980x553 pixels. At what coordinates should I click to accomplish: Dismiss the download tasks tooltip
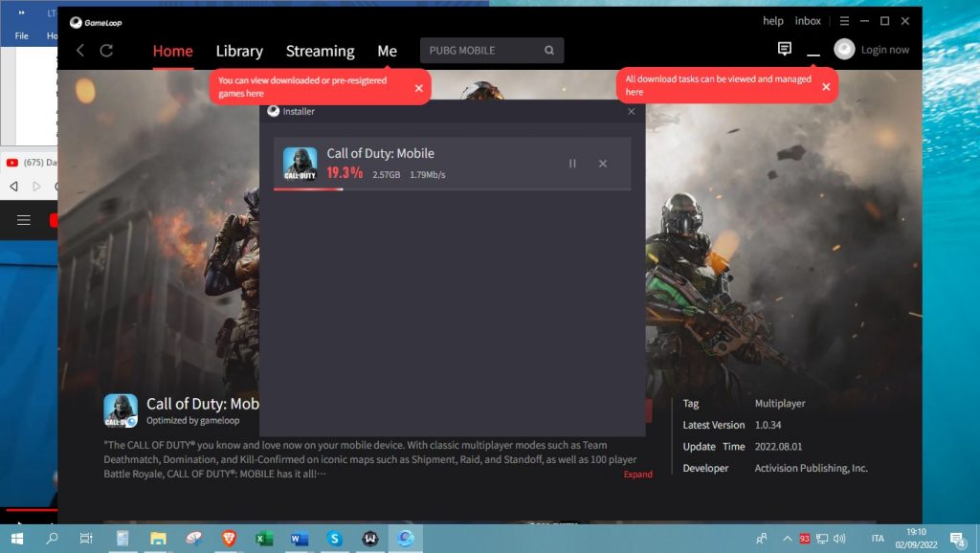tap(826, 86)
